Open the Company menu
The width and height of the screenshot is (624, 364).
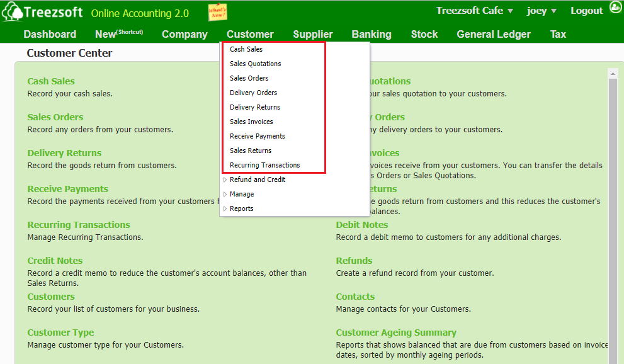(184, 35)
